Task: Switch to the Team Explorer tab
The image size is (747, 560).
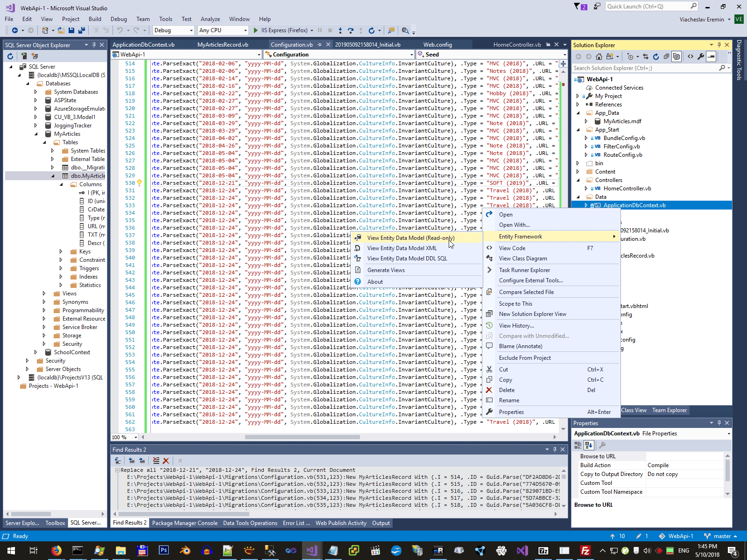Action: 669,410
